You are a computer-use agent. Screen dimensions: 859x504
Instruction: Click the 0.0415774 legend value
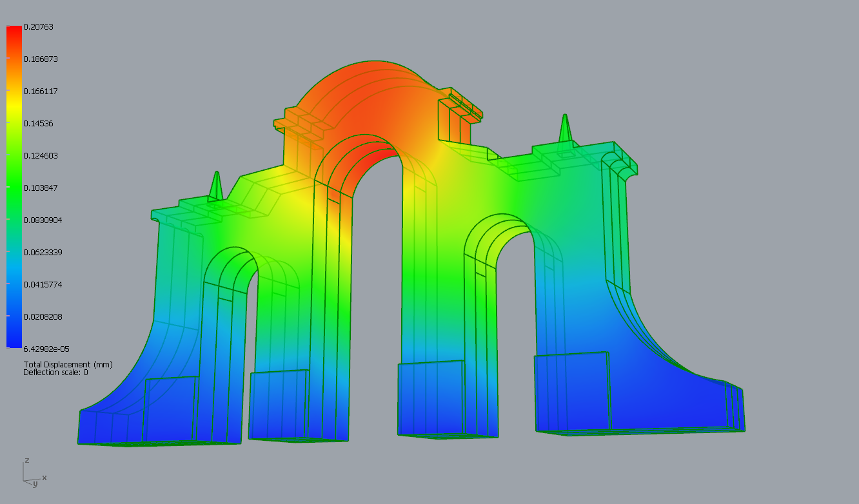pyautogui.click(x=43, y=284)
